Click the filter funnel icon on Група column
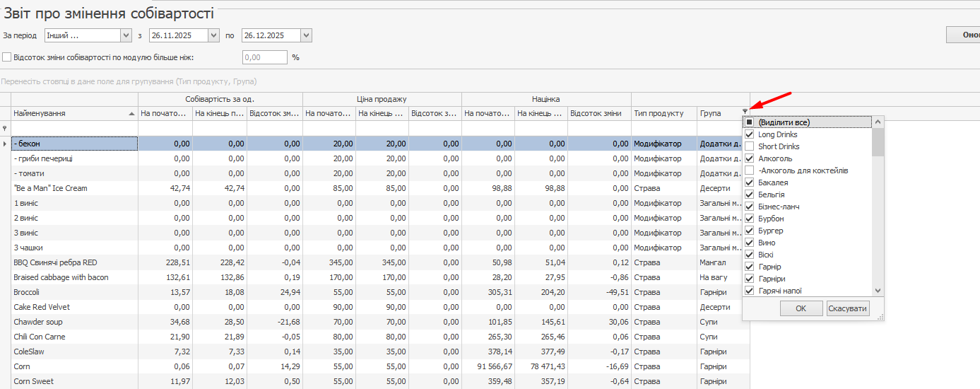Viewport: 980px width, 389px height. click(x=745, y=111)
